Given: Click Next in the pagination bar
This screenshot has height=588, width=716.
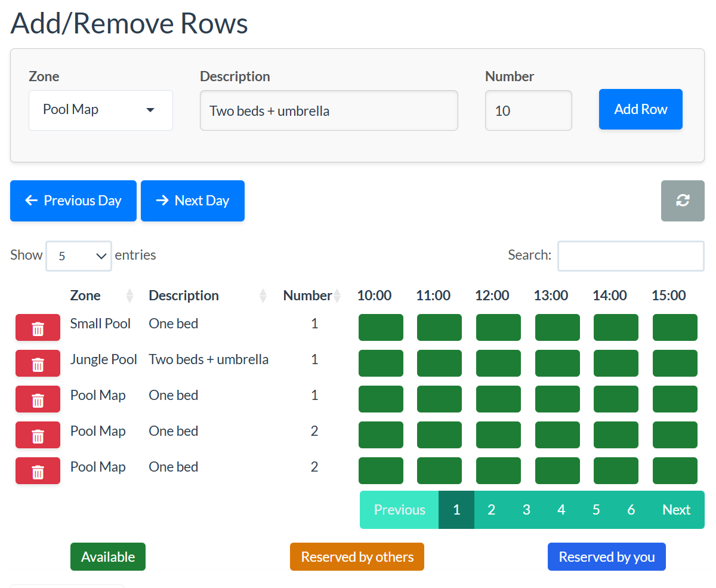Looking at the screenshot, I should coord(676,509).
